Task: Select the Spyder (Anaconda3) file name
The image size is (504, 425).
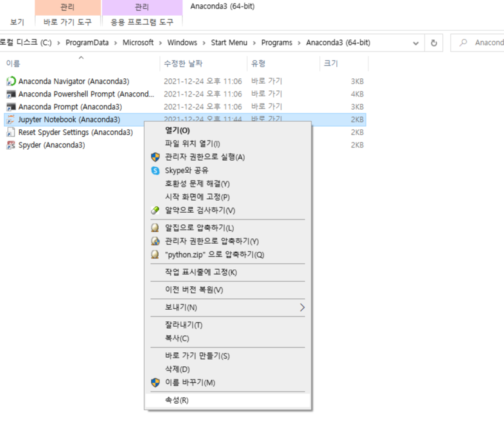Action: pyautogui.click(x=51, y=145)
